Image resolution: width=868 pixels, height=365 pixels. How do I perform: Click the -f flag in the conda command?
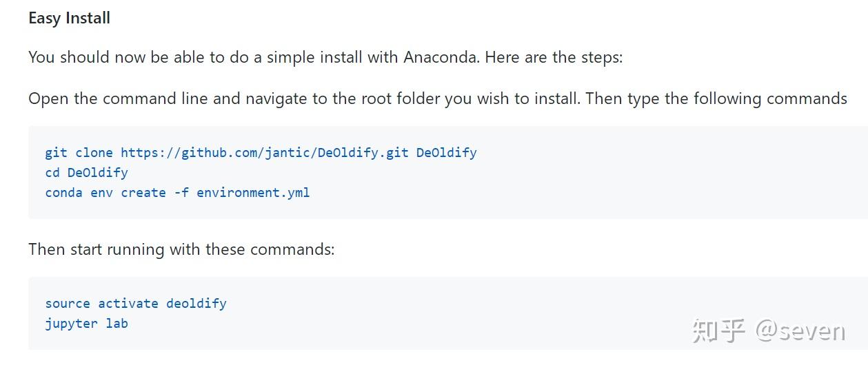[x=181, y=193]
